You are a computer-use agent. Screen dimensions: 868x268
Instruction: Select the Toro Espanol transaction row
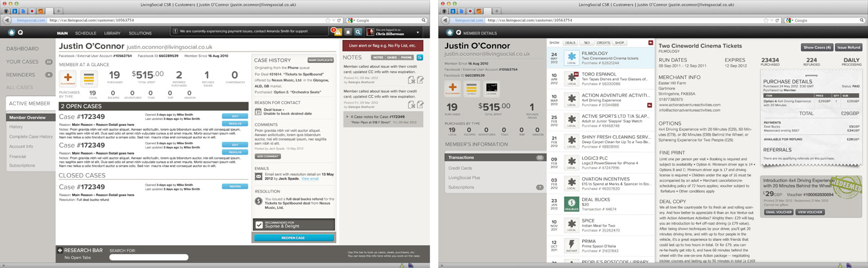click(x=601, y=79)
